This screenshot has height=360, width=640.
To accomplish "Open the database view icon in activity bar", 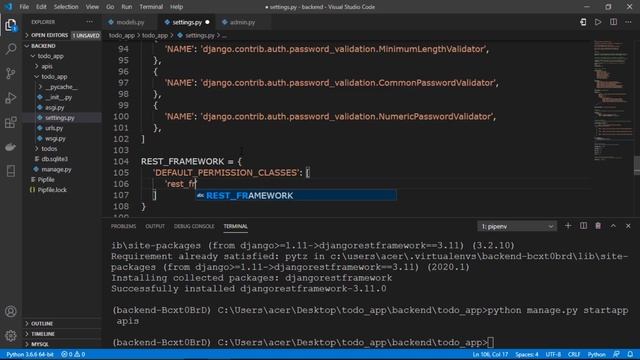I will pos(11,171).
